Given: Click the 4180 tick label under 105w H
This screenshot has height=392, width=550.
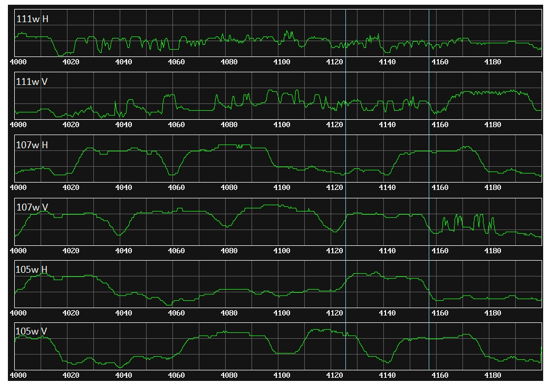Looking at the screenshot, I should 493,313.
